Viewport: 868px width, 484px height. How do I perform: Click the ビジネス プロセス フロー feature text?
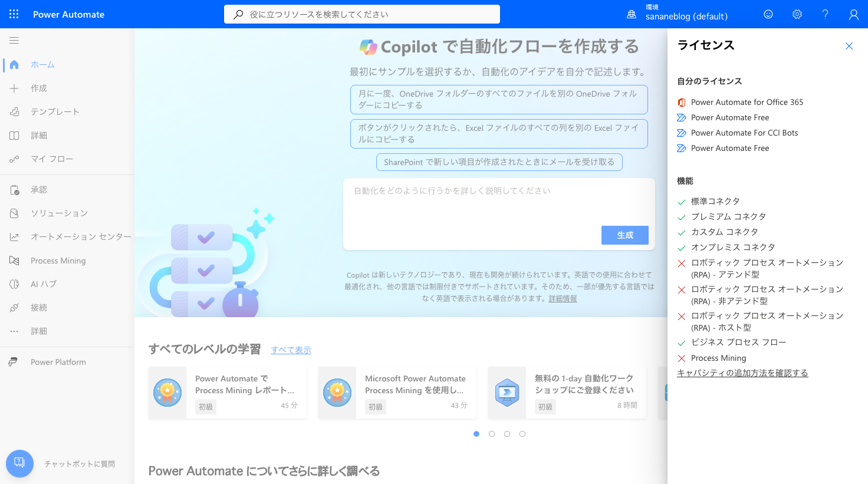(739, 343)
